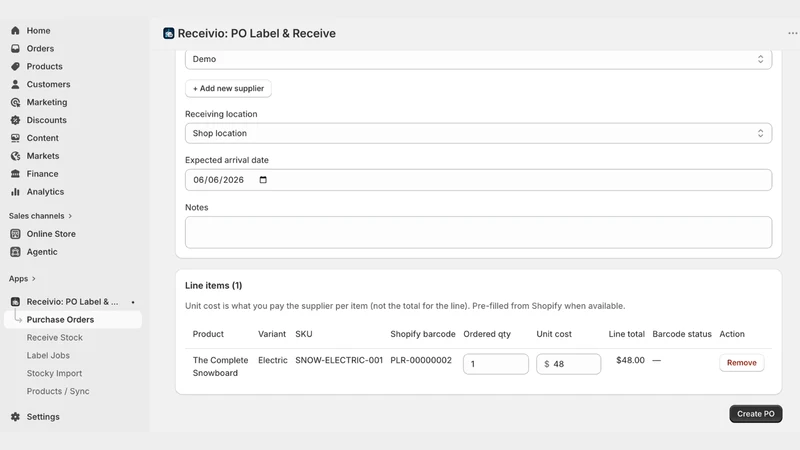Open Receivio: PO Label & ... app link
This screenshot has width=800, height=450.
click(x=72, y=302)
